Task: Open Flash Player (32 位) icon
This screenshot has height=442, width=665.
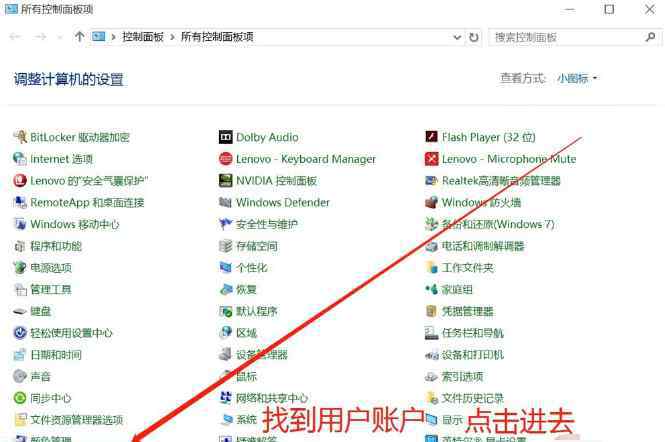Action: point(432,137)
